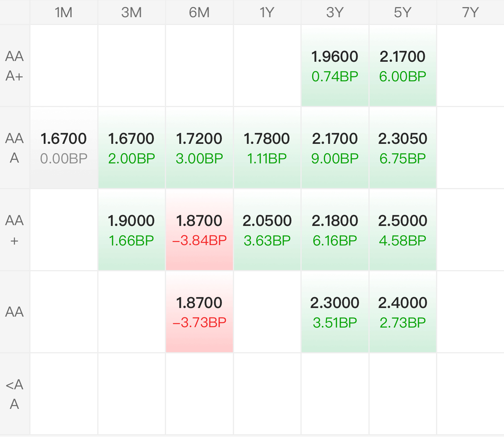This screenshot has width=504, height=437.
Task: Click the AAA 1Y cell showing 1.7800
Action: coord(267,148)
